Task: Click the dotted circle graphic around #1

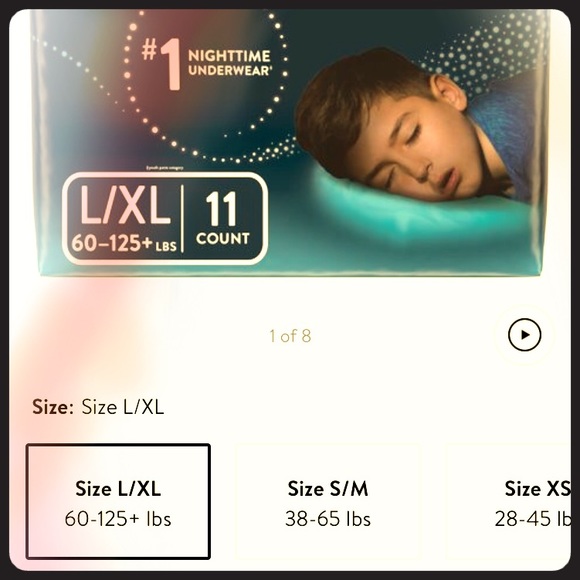Action: tap(206, 87)
